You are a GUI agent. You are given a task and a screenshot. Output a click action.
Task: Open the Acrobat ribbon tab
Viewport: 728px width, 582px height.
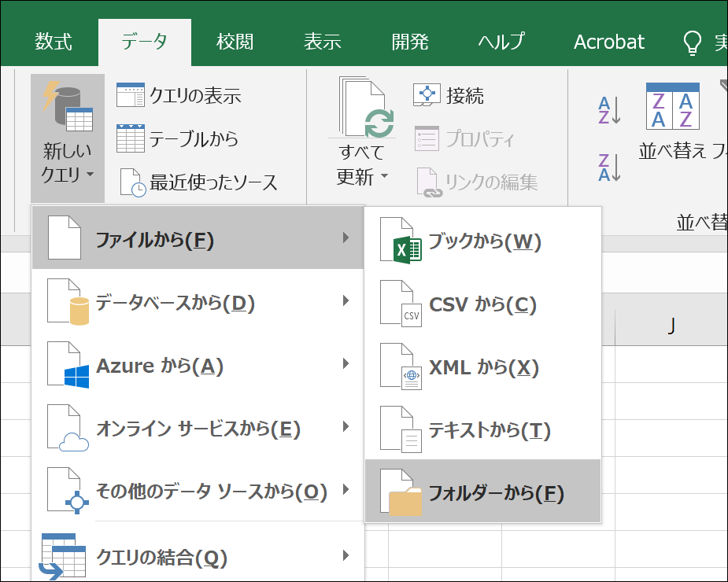coord(608,42)
